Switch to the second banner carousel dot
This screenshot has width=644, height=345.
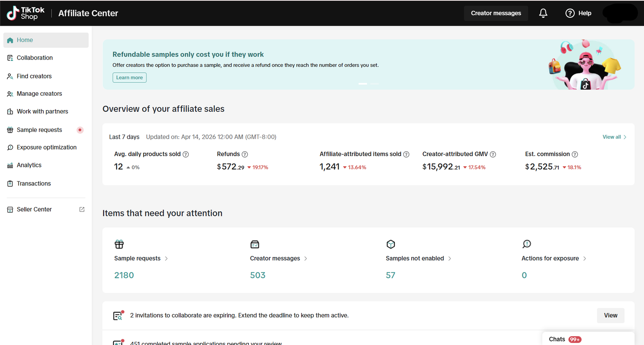(x=374, y=84)
